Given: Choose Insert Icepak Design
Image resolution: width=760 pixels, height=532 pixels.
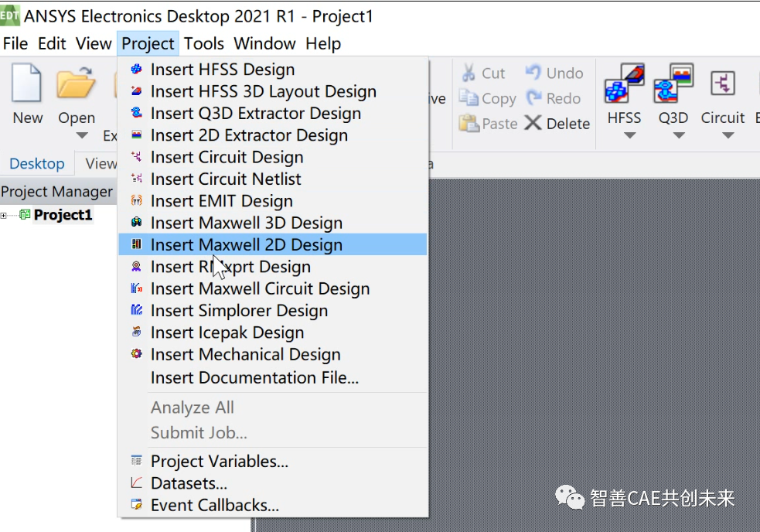Looking at the screenshot, I should (273, 332).
